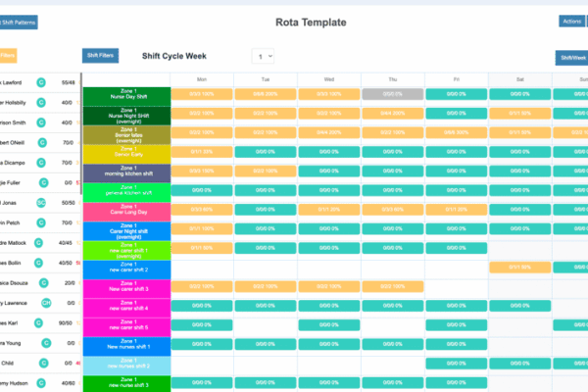Open the Actions dropdown button
This screenshot has height=392, width=588.
pos(571,21)
